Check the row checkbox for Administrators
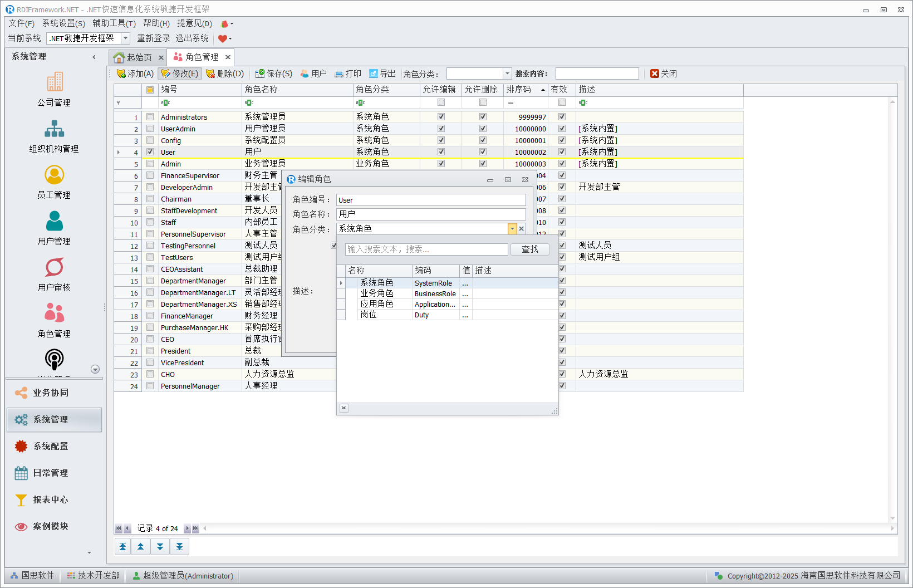This screenshot has width=913, height=588. point(150,117)
